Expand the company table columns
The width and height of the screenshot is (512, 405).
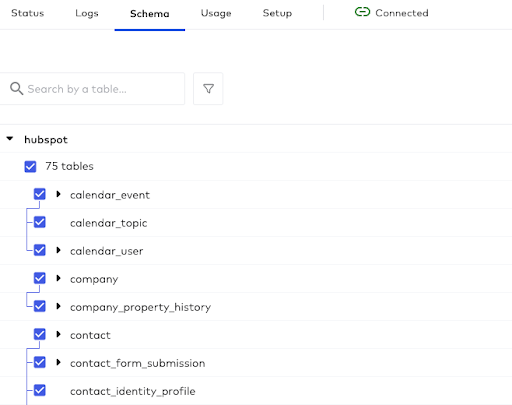[58, 278]
